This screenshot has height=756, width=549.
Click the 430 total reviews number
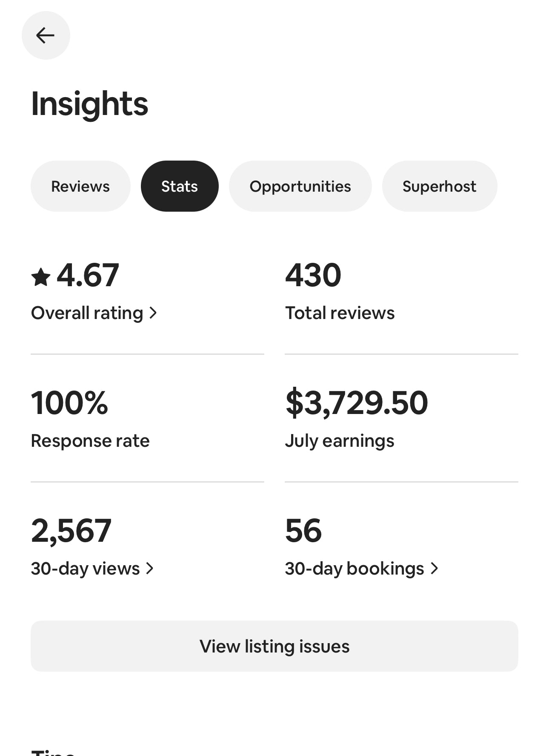313,275
